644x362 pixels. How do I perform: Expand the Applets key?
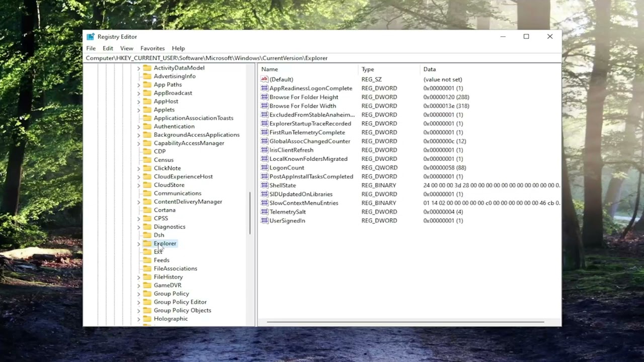tap(138, 110)
